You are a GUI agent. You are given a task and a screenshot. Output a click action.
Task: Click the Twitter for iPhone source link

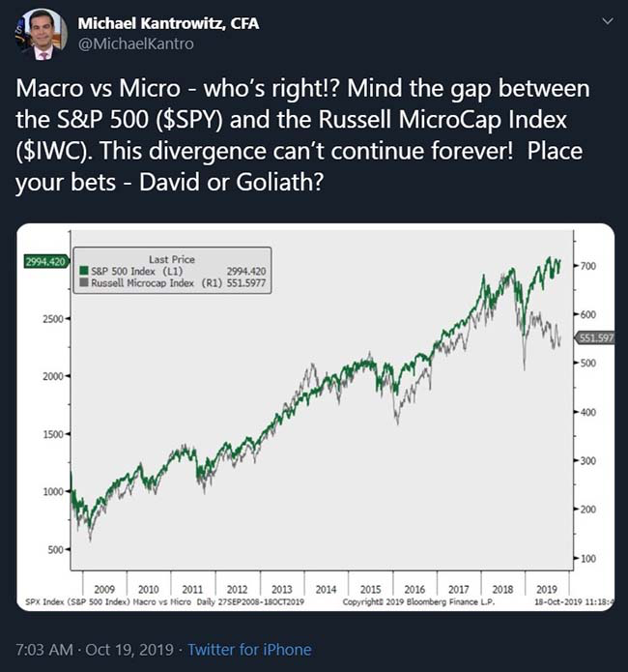point(249,650)
